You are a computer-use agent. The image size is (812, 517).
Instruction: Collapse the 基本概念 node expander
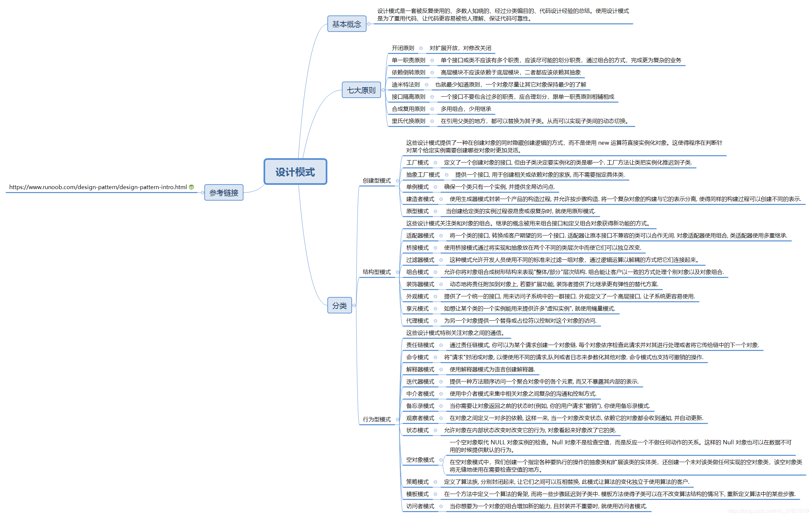[x=368, y=24]
